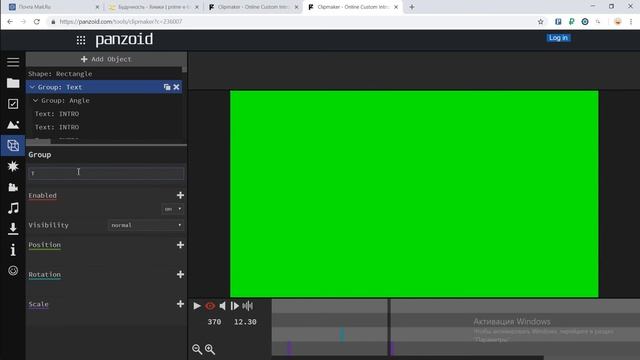The width and height of the screenshot is (640, 360).
Task: Toggle the red eye preview icon
Action: pos(210,306)
